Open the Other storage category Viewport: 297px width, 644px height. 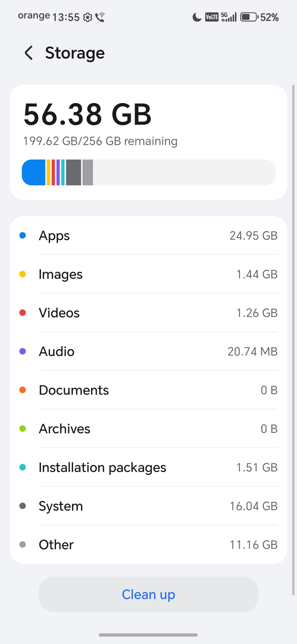click(148, 545)
